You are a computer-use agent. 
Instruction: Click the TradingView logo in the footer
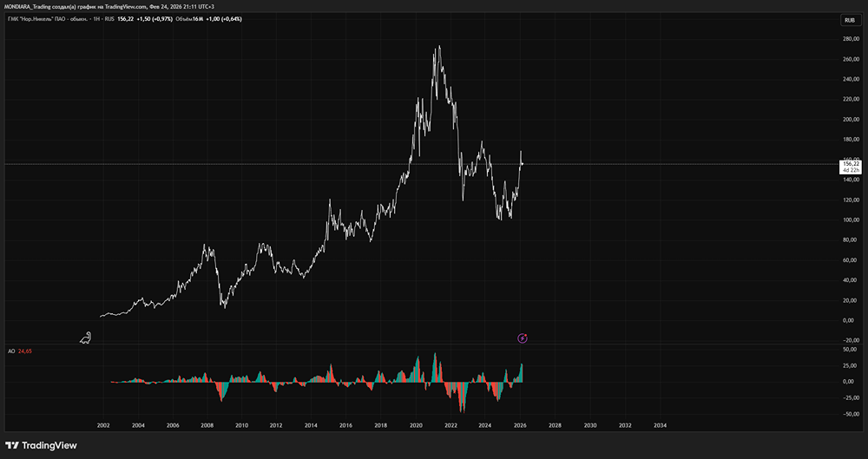tap(41, 445)
